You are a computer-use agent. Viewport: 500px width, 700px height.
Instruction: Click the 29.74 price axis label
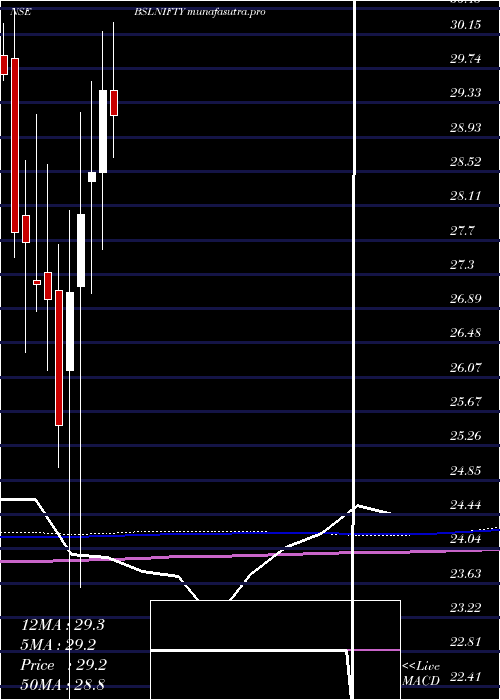[465, 59]
